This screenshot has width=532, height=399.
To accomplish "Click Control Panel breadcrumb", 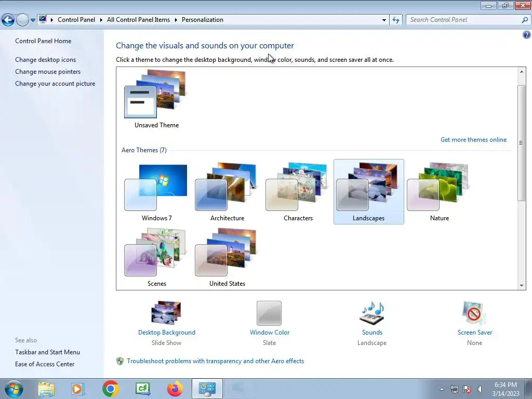I will point(76,20).
